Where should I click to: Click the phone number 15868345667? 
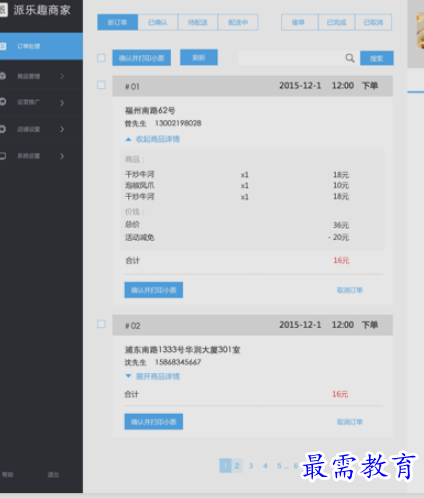pos(178,362)
